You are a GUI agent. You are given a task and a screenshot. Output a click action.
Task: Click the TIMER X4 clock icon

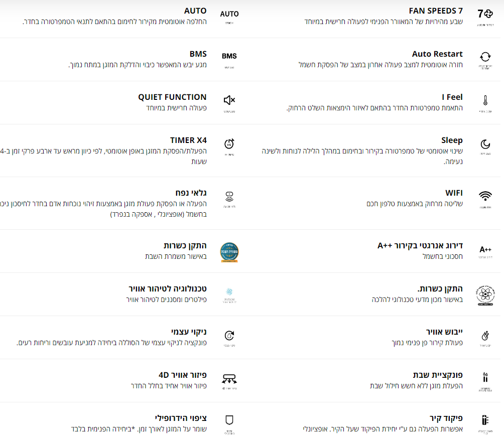(229, 143)
